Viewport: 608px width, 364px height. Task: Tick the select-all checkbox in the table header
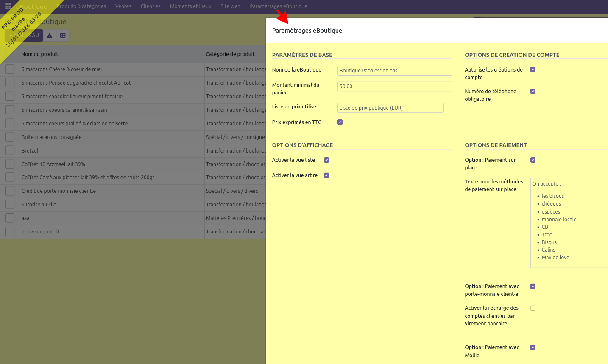point(10,54)
